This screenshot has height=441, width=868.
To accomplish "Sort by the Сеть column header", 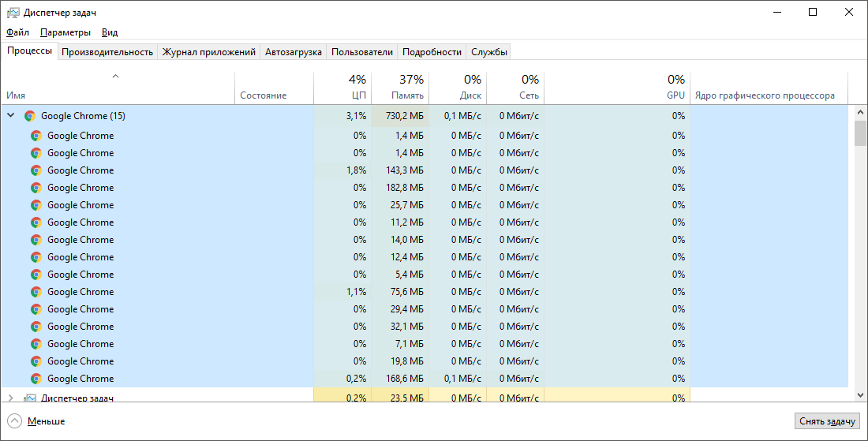I will (514, 88).
